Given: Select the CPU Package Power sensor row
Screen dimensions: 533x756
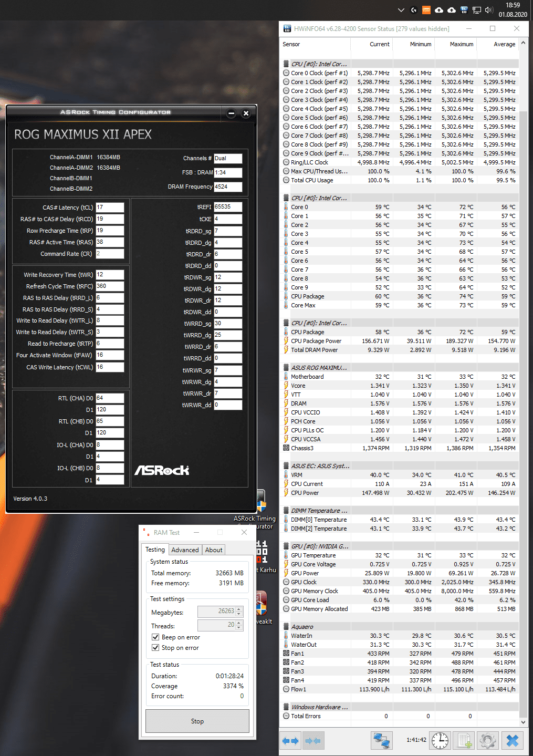Looking at the screenshot, I should click(400, 341).
